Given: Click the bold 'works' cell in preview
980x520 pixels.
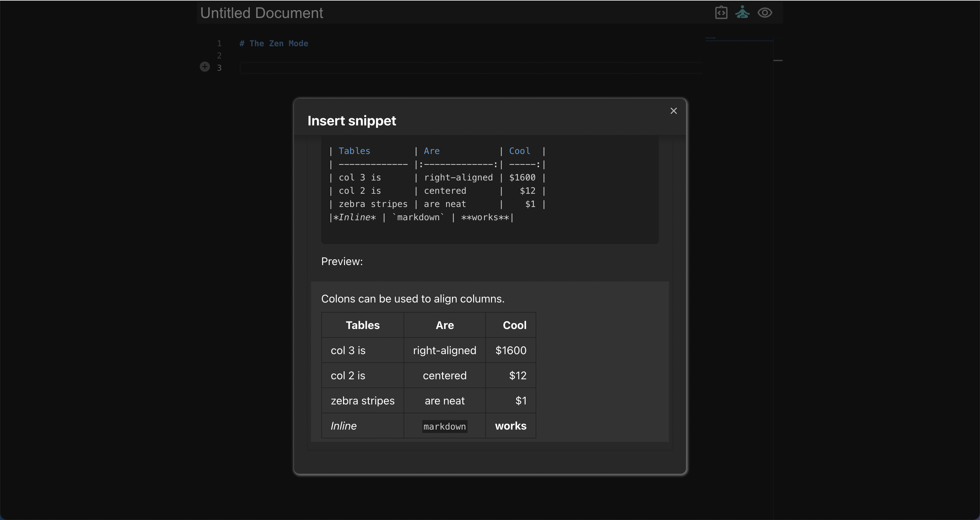Looking at the screenshot, I should click(510, 426).
